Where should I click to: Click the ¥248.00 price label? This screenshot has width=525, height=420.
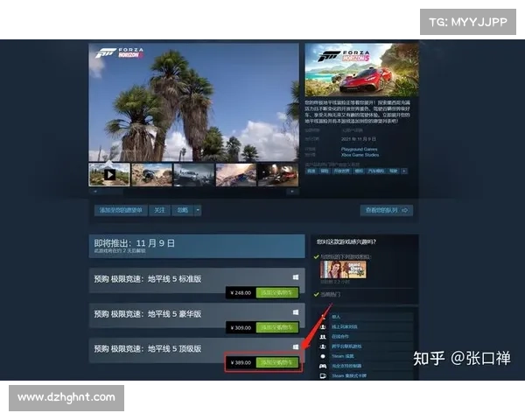click(x=241, y=293)
